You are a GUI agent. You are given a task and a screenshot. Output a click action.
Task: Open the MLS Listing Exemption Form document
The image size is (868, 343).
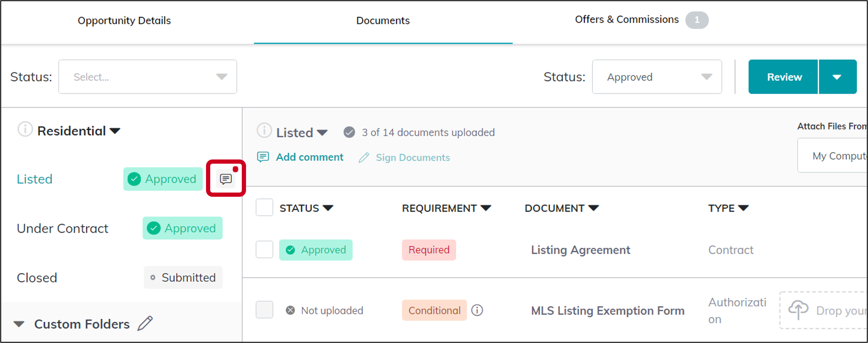point(608,311)
